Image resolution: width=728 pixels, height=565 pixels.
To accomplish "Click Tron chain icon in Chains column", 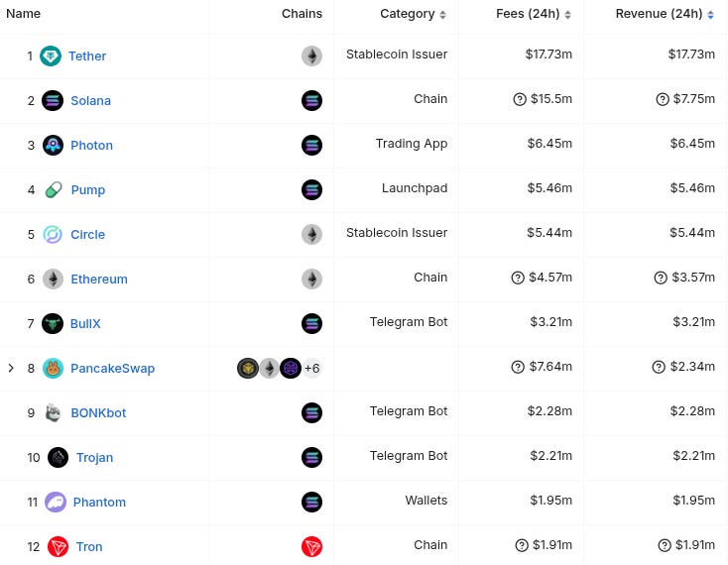I will 312,546.
